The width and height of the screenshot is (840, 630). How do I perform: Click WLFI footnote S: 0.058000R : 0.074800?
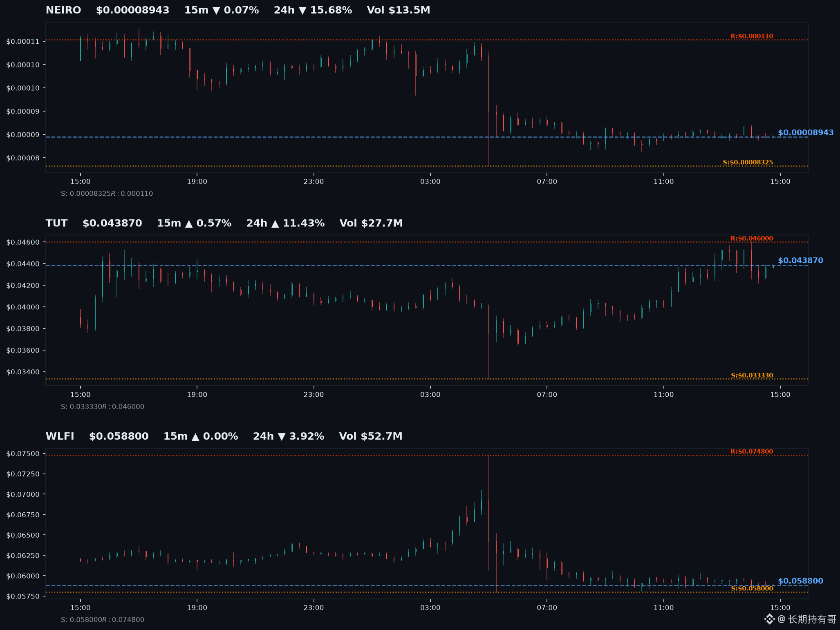coord(102,620)
